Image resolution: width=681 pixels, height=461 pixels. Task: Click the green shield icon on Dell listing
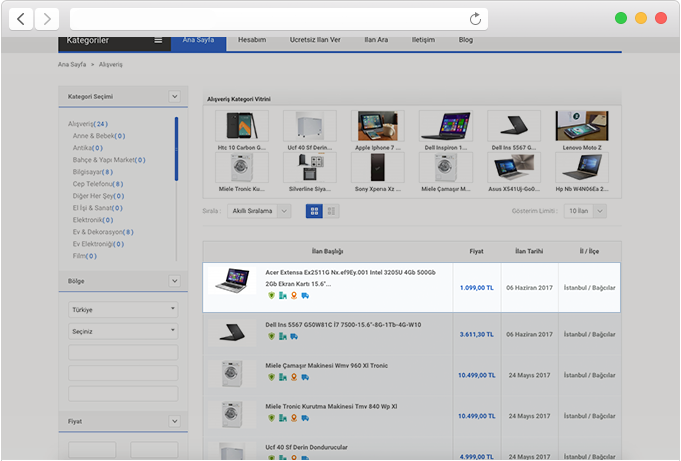coord(271,337)
